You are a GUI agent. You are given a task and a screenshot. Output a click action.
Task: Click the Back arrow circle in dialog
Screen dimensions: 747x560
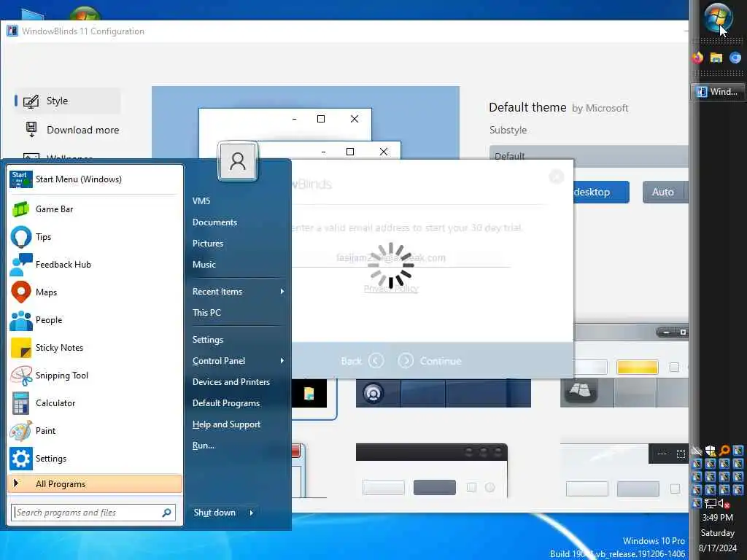tap(376, 361)
